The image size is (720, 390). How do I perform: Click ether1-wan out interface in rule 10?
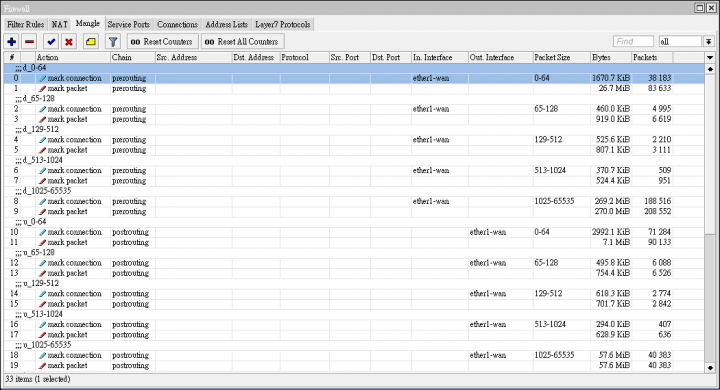pyautogui.click(x=488, y=232)
